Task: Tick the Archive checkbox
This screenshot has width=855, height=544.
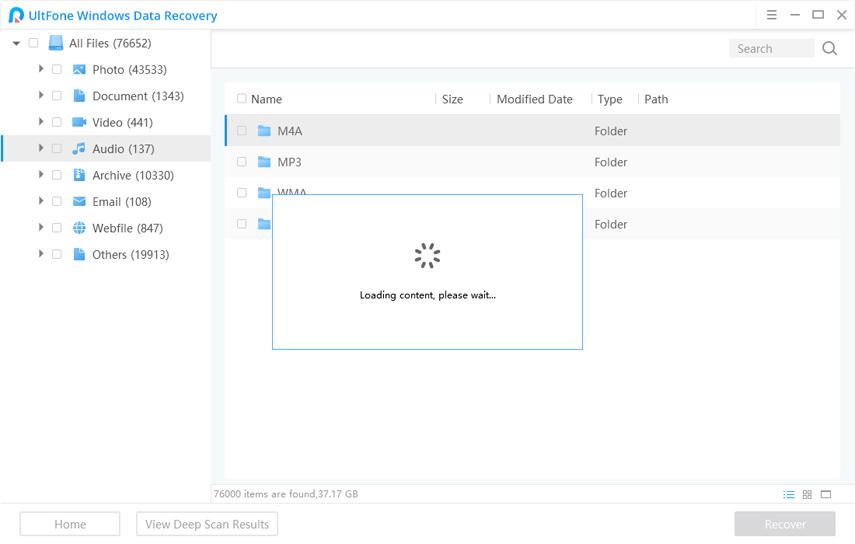Action: 57,175
